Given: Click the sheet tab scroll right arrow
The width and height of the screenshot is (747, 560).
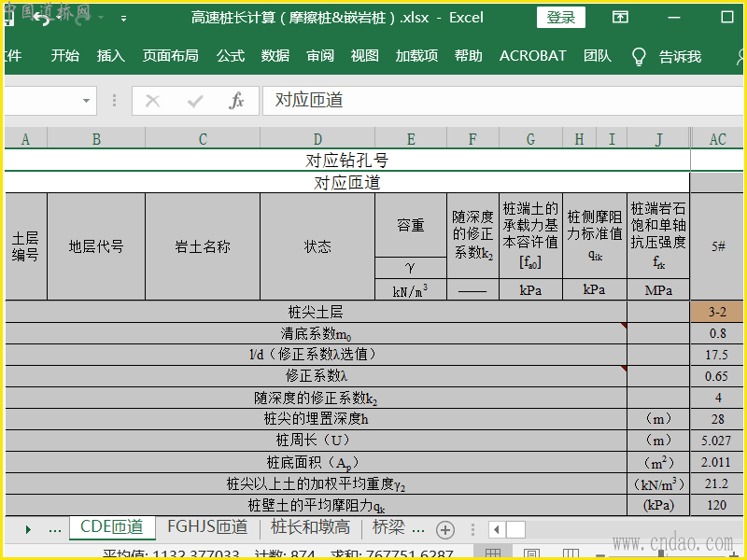Looking at the screenshot, I should click(28, 529).
